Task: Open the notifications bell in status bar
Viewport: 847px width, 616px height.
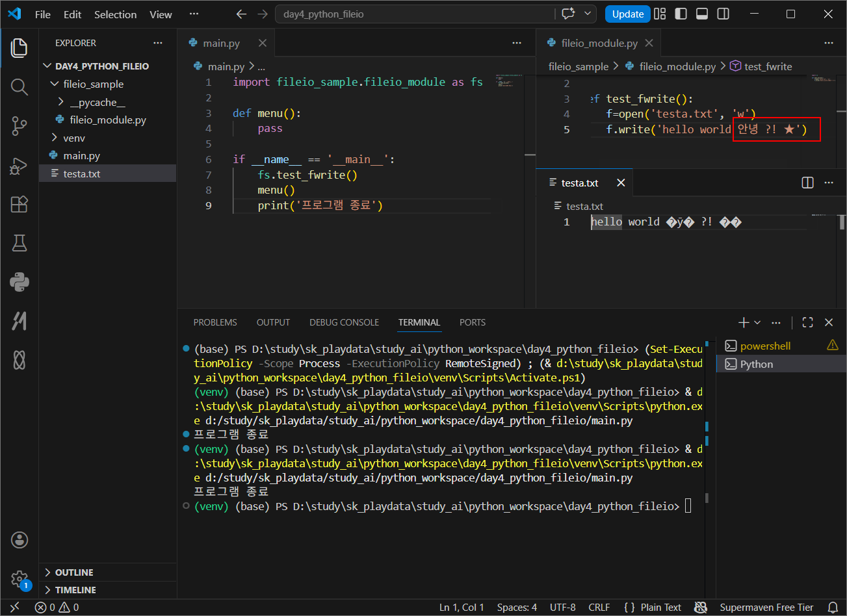Action: (x=833, y=608)
